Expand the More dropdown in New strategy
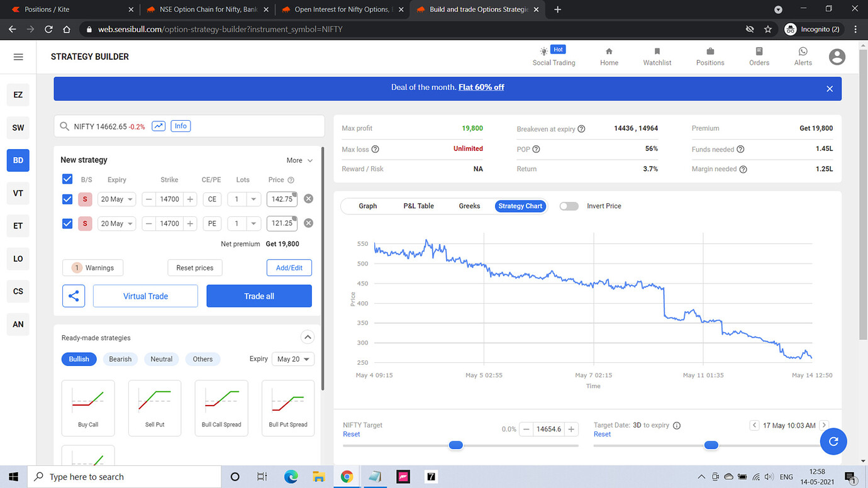The image size is (868, 488). (299, 160)
